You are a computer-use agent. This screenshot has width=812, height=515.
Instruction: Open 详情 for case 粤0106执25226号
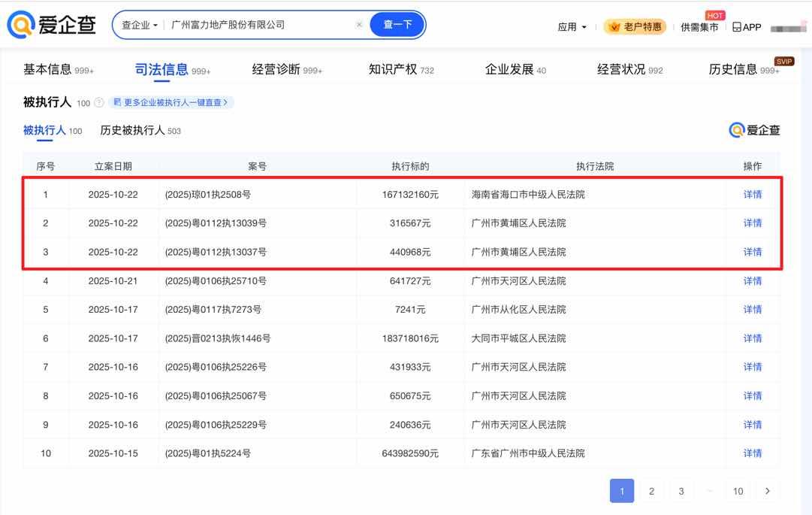pyautogui.click(x=753, y=368)
